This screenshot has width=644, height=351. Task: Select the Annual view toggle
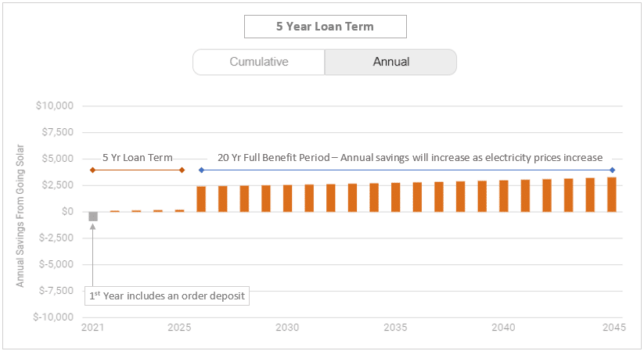pyautogui.click(x=390, y=62)
